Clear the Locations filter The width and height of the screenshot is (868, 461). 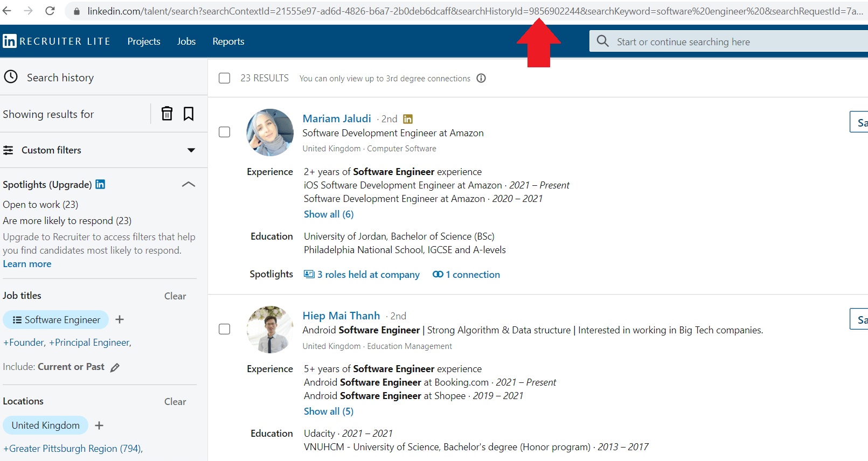point(175,402)
